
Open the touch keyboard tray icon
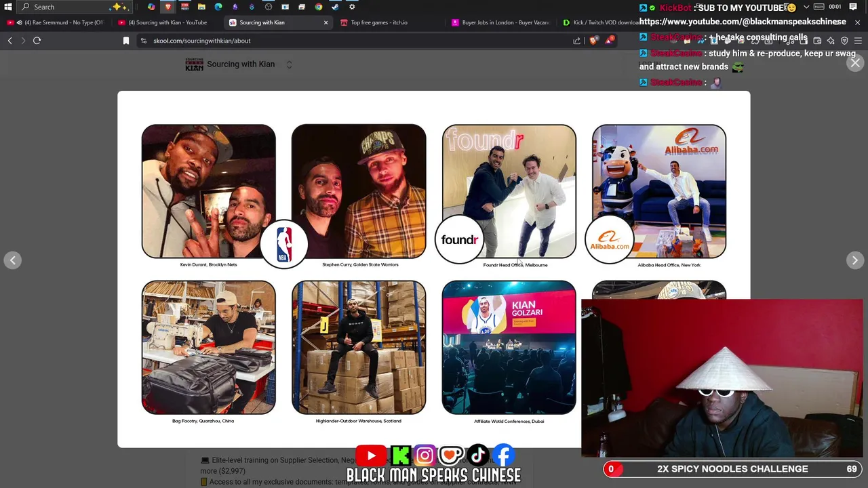[818, 7]
